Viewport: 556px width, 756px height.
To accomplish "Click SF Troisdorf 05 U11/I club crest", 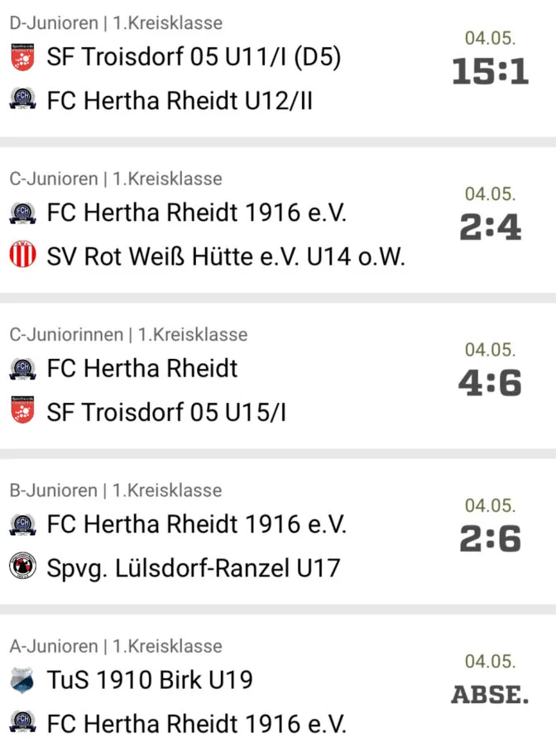I will click(x=22, y=57).
